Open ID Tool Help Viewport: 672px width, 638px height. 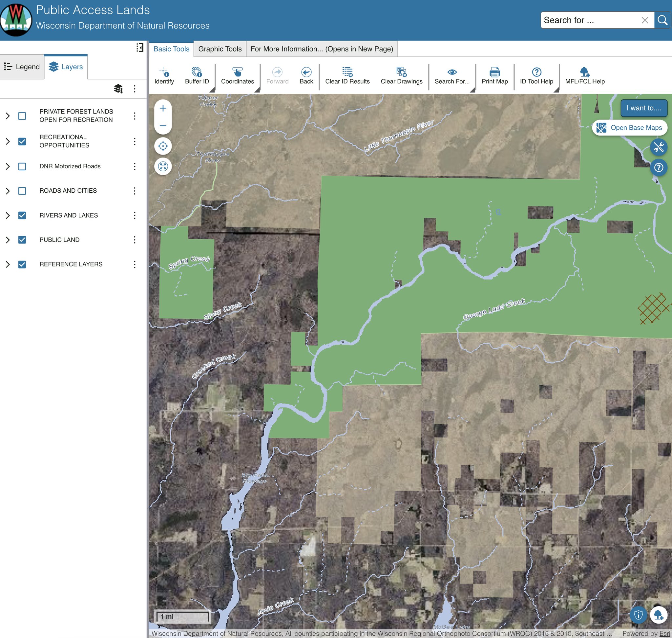click(x=536, y=75)
